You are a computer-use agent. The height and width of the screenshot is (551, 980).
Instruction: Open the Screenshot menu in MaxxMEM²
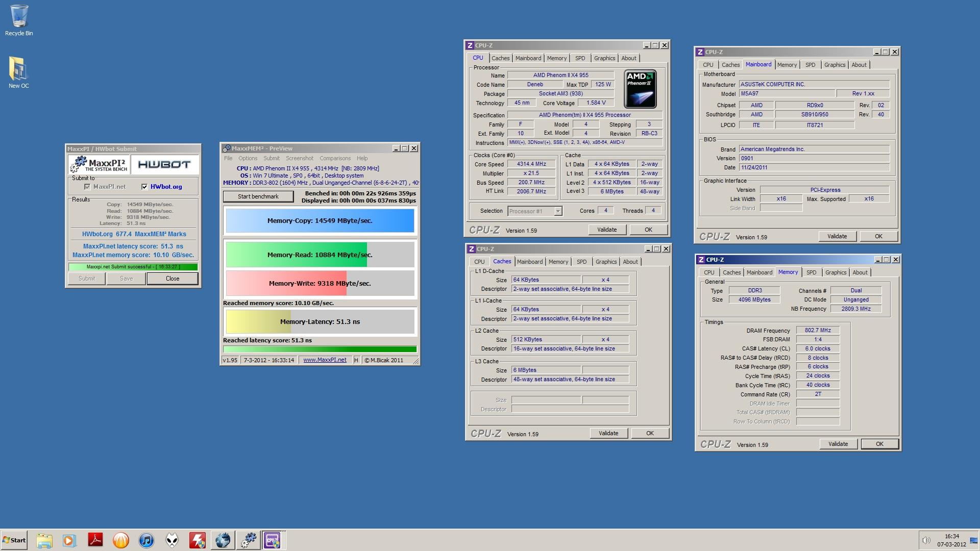300,158
